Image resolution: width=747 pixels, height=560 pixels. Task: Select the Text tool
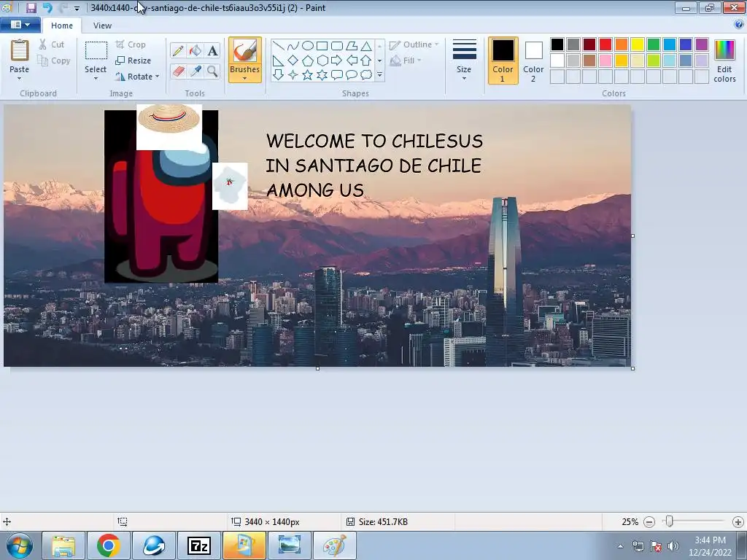212,50
